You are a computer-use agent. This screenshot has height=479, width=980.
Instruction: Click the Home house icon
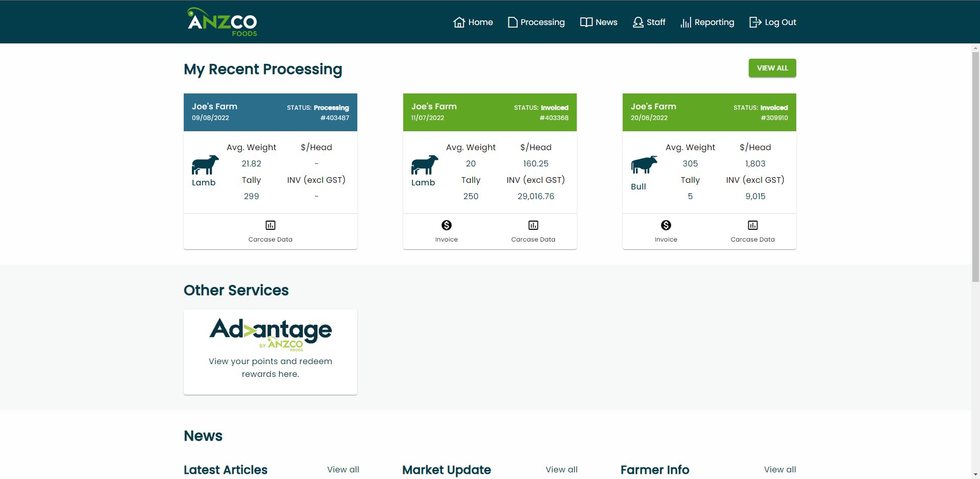click(459, 22)
